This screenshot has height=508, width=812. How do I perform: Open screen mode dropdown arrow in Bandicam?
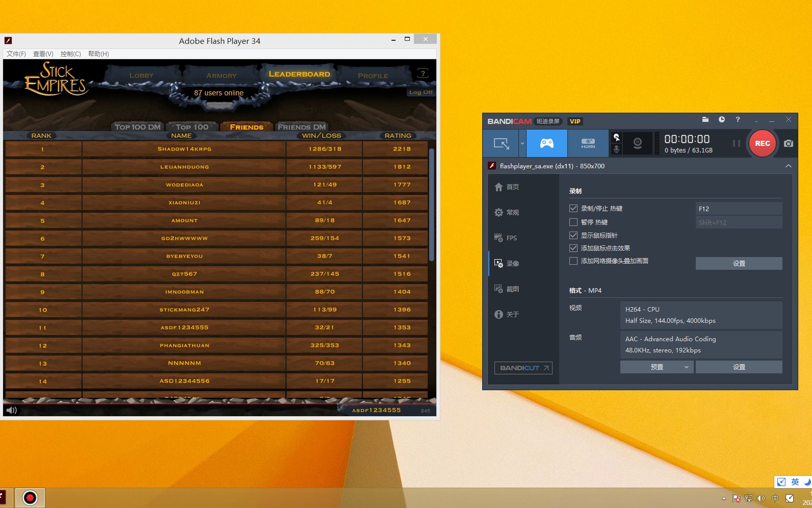point(522,143)
